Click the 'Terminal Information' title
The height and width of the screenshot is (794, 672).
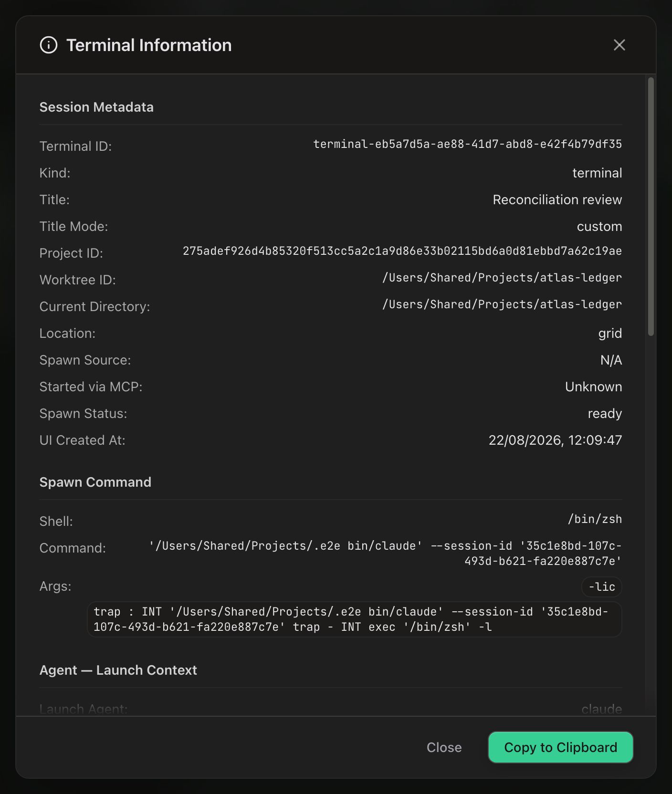(x=149, y=45)
